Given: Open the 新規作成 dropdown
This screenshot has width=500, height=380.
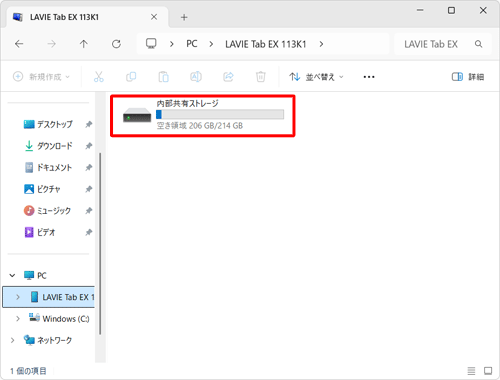Looking at the screenshot, I should click(41, 77).
